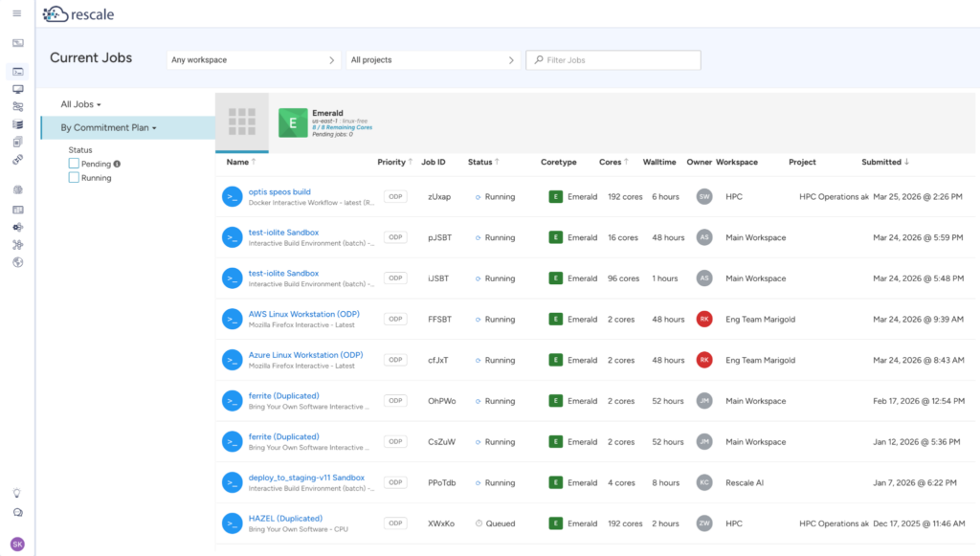Open the HAZEL (Duplicated) job link
The width and height of the screenshot is (980, 556).
point(285,519)
